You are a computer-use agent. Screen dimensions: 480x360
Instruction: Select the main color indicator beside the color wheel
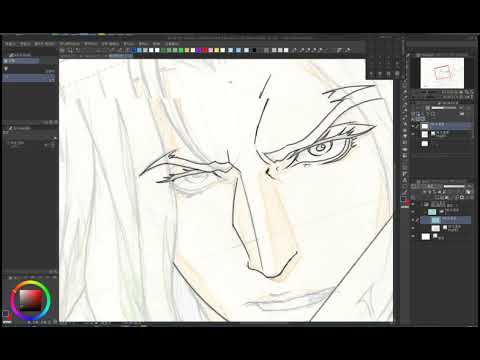[x=5, y=313]
